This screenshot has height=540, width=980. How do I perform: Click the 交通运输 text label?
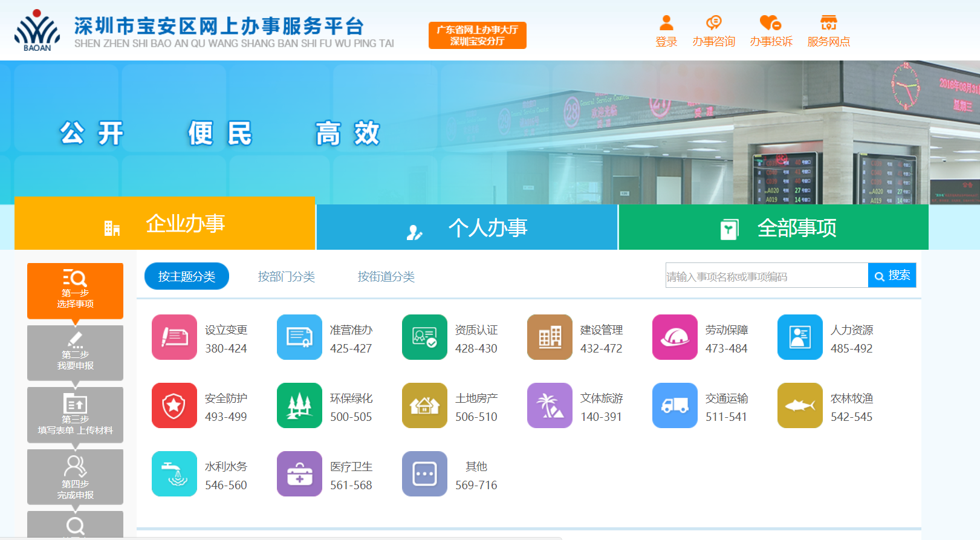tap(727, 398)
